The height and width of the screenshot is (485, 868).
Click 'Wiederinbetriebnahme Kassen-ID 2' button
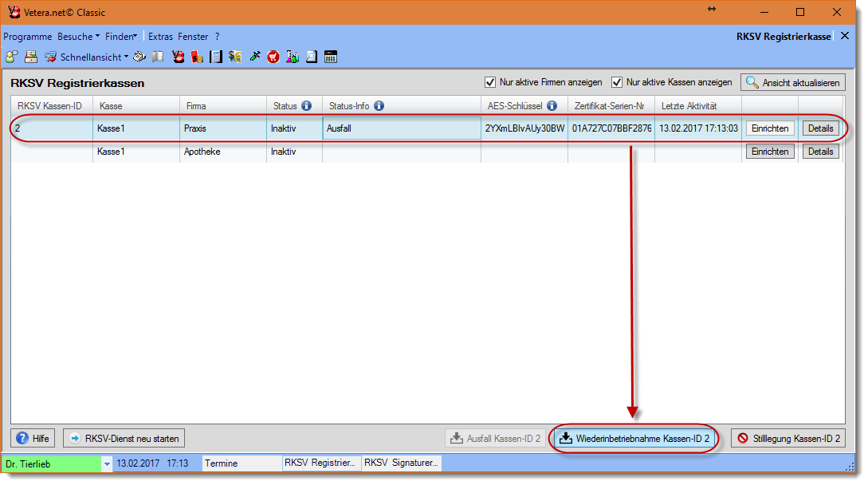pyautogui.click(x=634, y=438)
